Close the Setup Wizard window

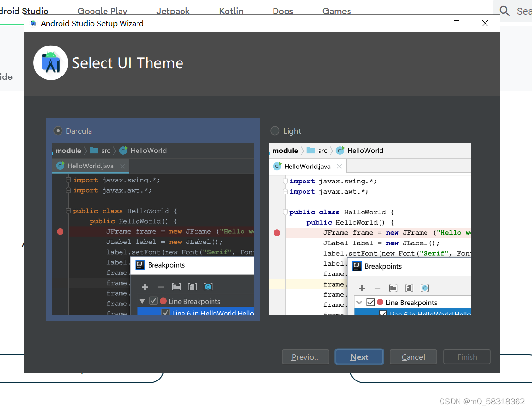pos(485,23)
